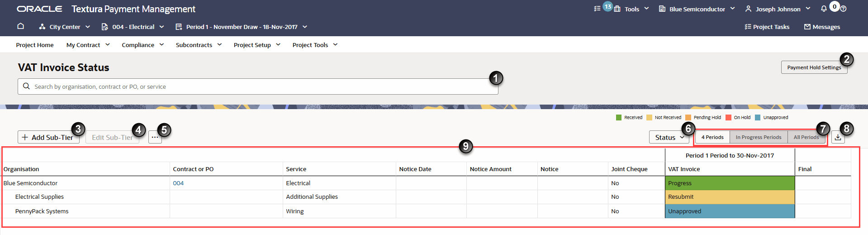The image size is (868, 235).
Task: Open the Status filter dropdown
Action: pos(669,137)
